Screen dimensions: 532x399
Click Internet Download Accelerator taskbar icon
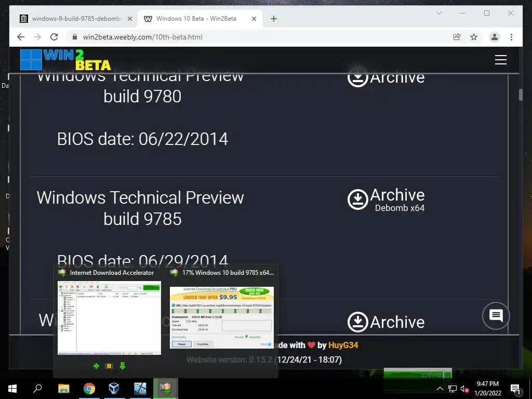[x=165, y=389]
